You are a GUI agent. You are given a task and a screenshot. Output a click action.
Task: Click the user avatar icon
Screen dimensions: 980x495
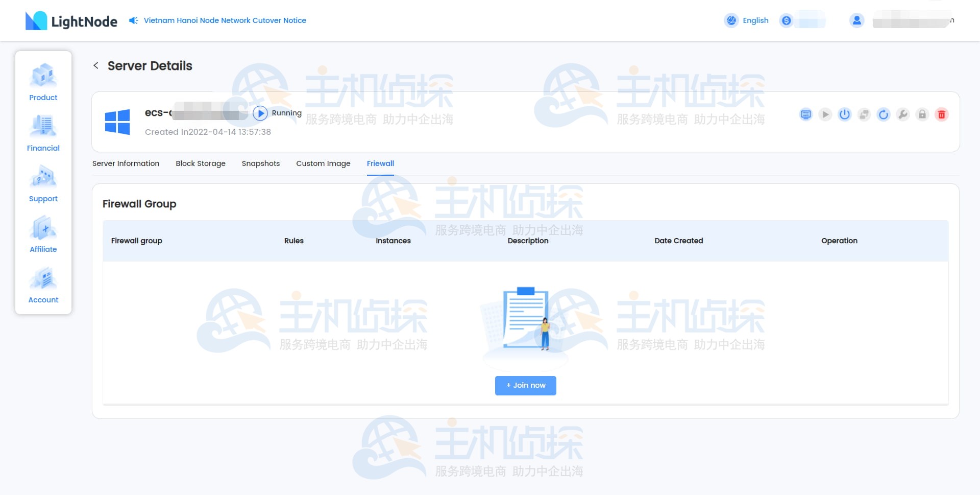(x=857, y=20)
